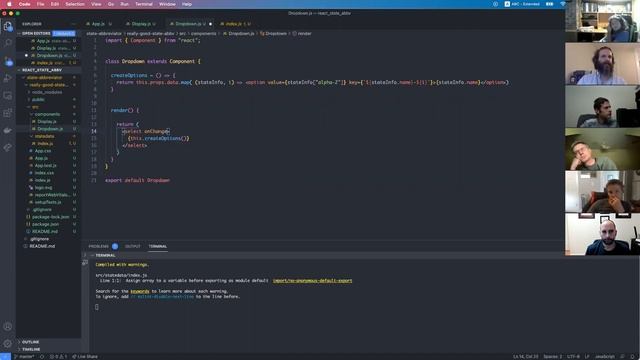
Task: Click the keywords link in terminal
Action: point(140,291)
